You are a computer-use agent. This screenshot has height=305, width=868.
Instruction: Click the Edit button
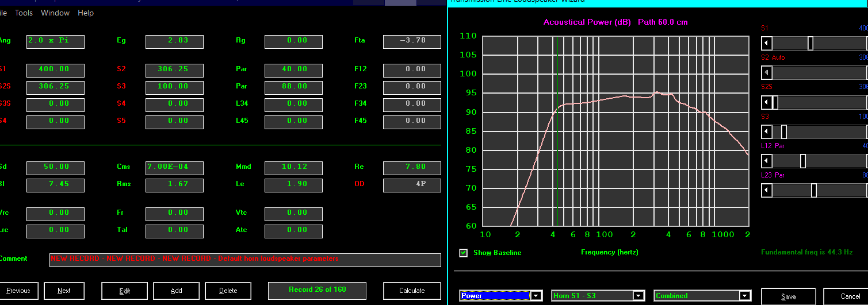(124, 291)
